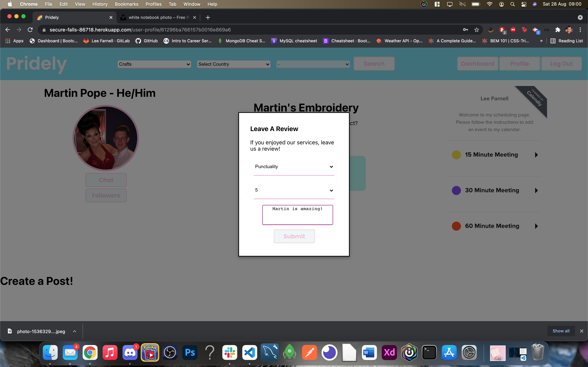Click the 30 Minute Meeting purple circle
Viewport: 588px width, 367px height.
456,190
